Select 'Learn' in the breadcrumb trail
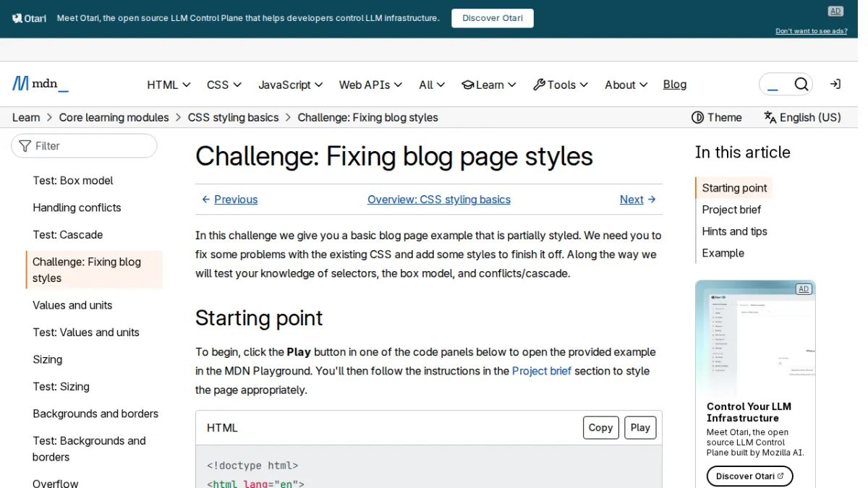Viewport: 868px width, 488px height. (26, 117)
